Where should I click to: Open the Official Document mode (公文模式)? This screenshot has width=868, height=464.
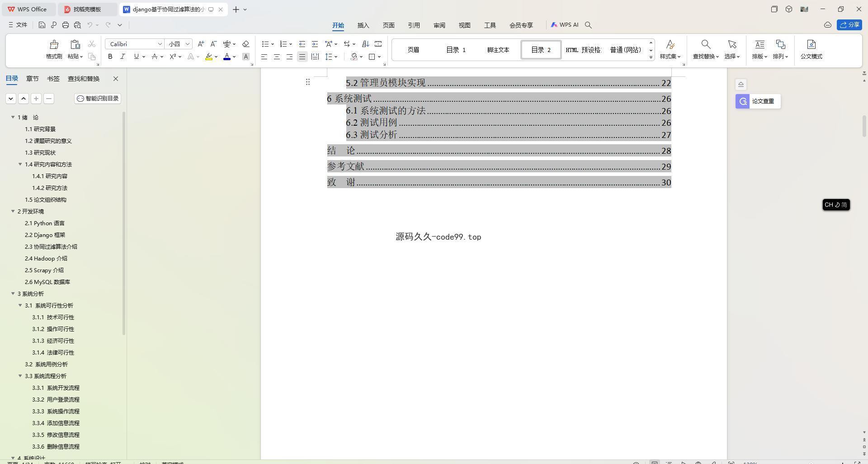pos(811,50)
